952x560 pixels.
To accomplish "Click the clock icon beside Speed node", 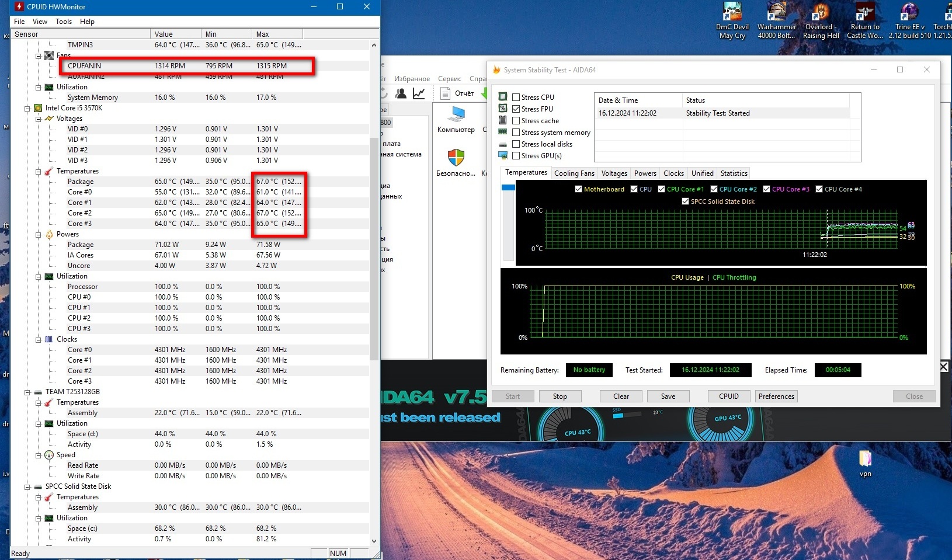I will click(49, 455).
